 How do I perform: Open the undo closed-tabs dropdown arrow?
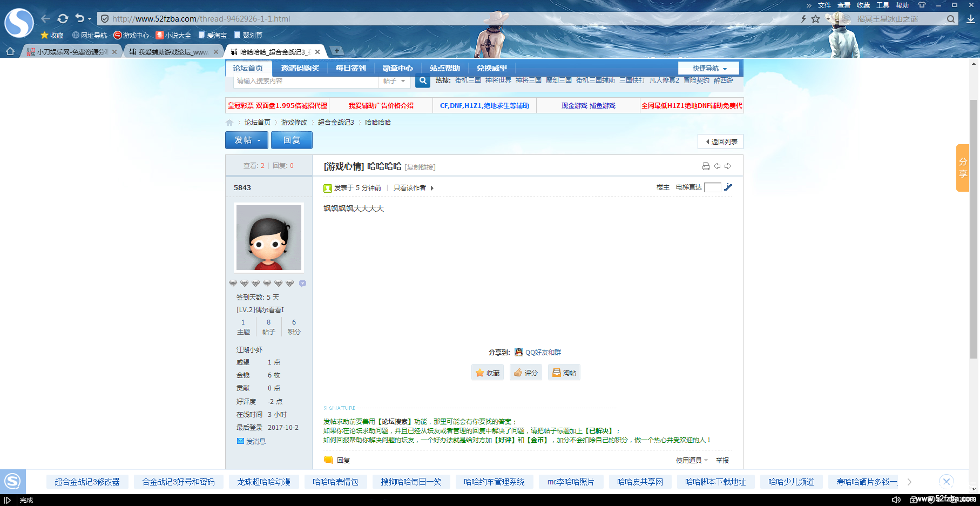(90, 19)
